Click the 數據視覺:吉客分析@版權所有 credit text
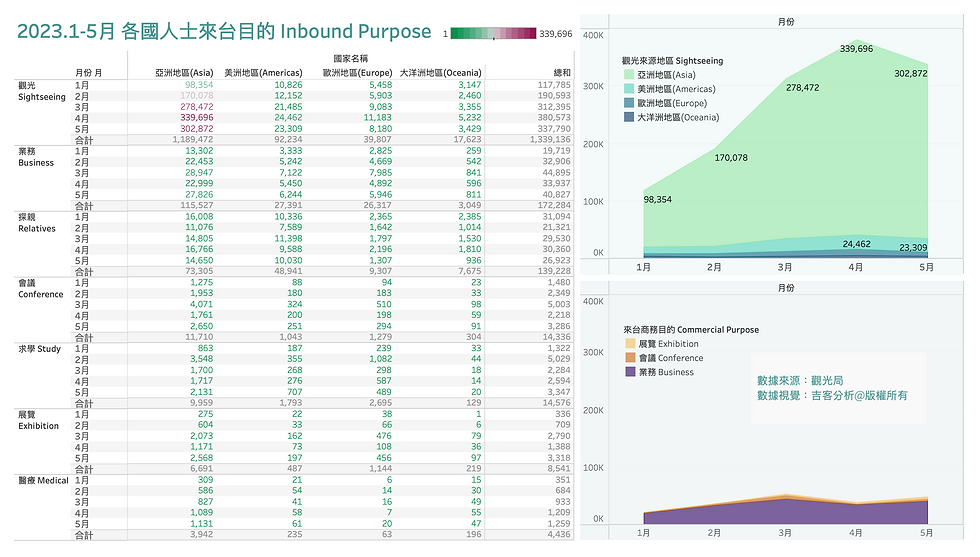The height and width of the screenshot is (557, 980). (832, 396)
